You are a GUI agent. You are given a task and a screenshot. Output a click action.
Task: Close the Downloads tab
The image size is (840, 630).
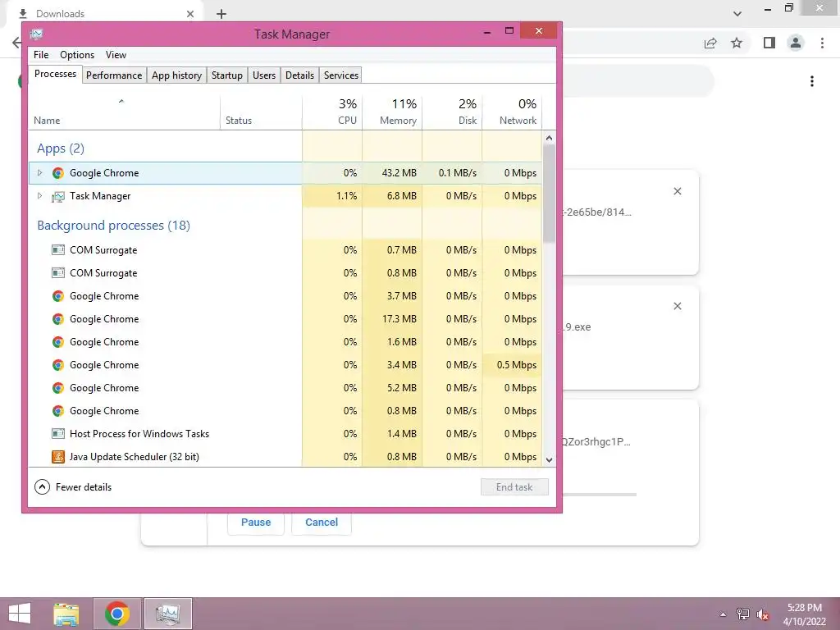point(190,14)
